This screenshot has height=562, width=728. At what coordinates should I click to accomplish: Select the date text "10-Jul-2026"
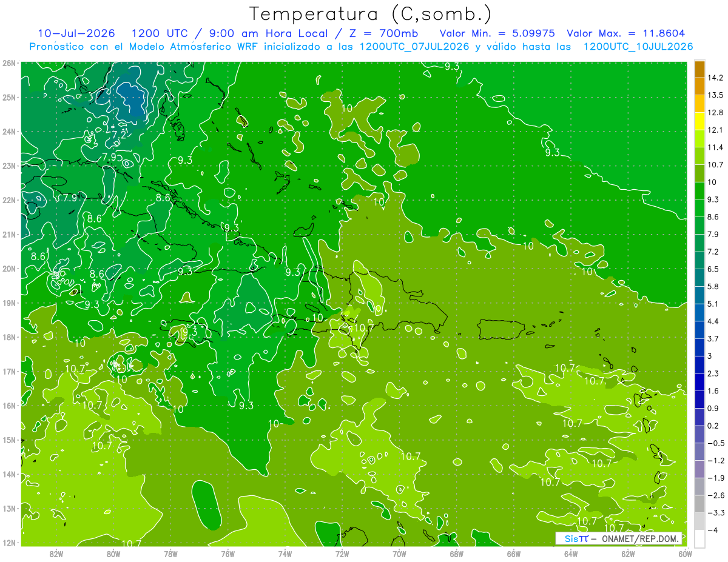click(76, 33)
